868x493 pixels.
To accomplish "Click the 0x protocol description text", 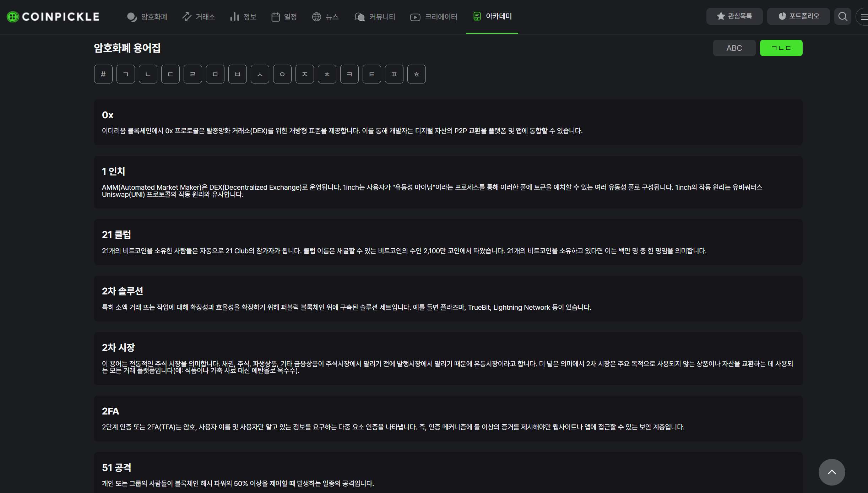I will pos(342,131).
